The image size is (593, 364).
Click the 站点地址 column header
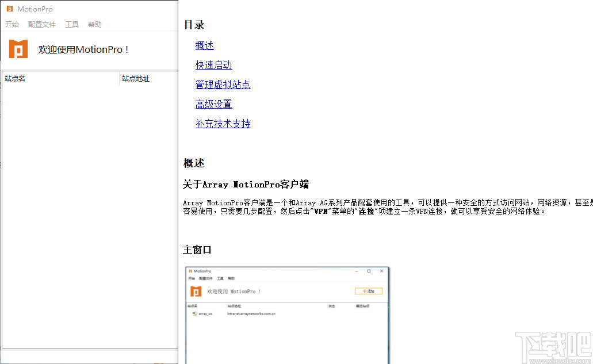[x=136, y=78]
